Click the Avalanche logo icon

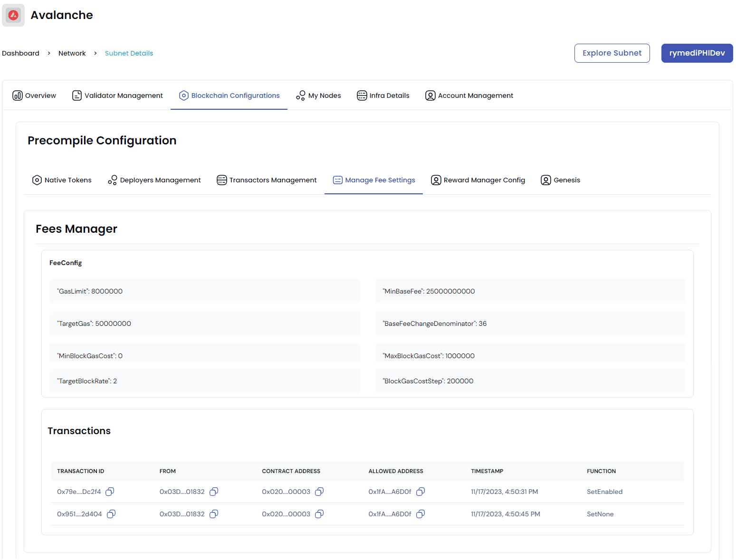pyautogui.click(x=13, y=15)
